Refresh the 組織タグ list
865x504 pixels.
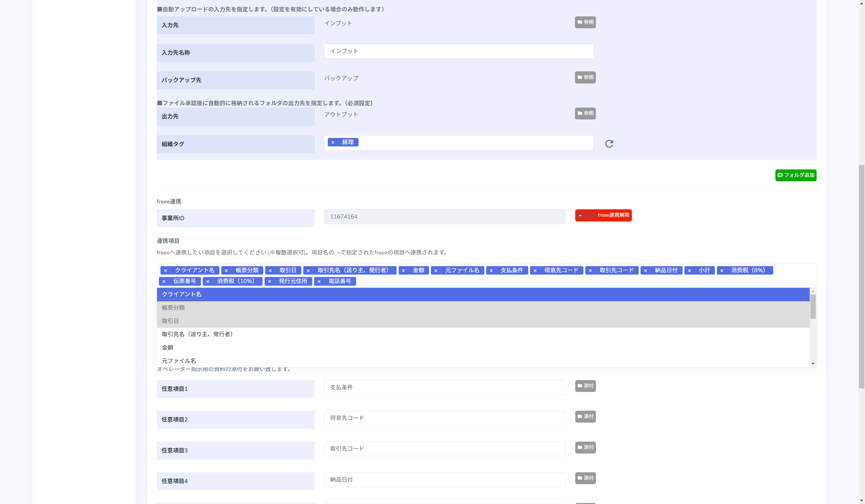tap(609, 144)
